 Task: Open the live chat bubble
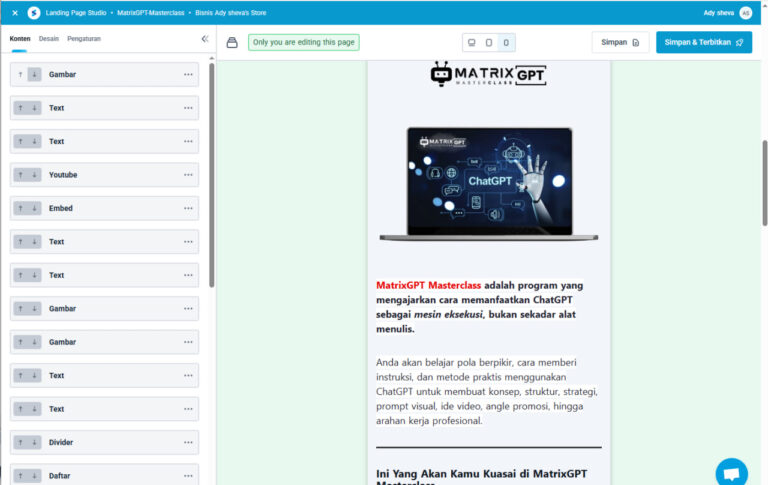click(731, 472)
